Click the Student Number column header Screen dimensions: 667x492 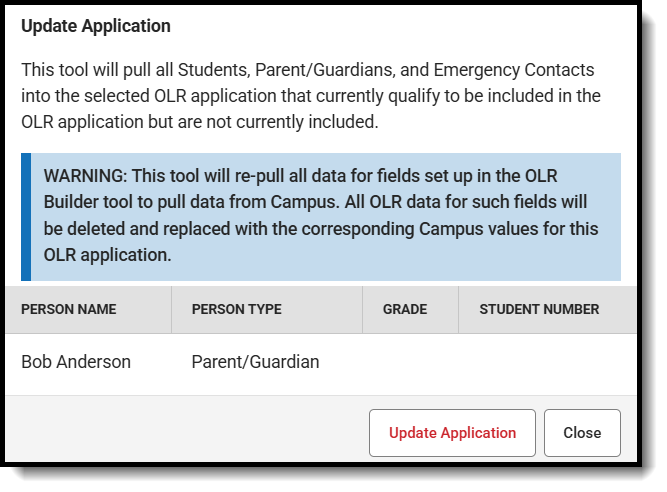[x=539, y=309]
